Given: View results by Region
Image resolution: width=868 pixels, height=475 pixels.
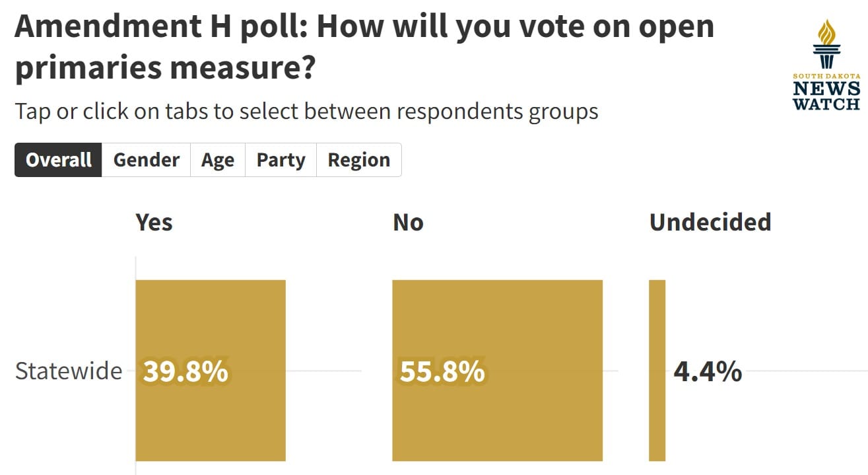Looking at the screenshot, I should click(x=358, y=159).
